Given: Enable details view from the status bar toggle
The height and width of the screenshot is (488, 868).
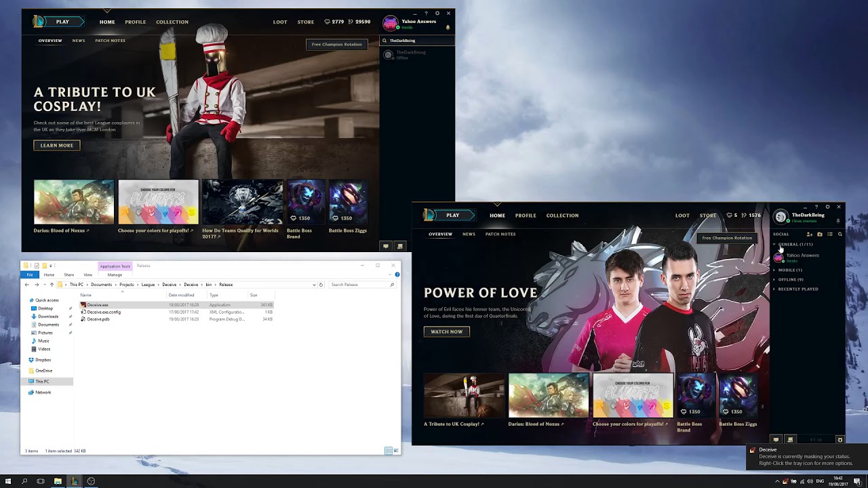Looking at the screenshot, I should click(x=389, y=451).
